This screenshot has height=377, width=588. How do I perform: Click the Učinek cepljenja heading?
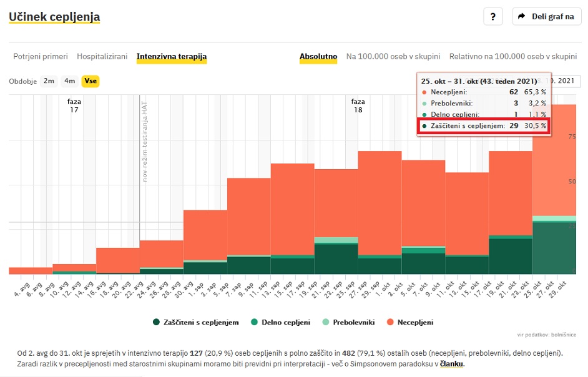(x=54, y=17)
